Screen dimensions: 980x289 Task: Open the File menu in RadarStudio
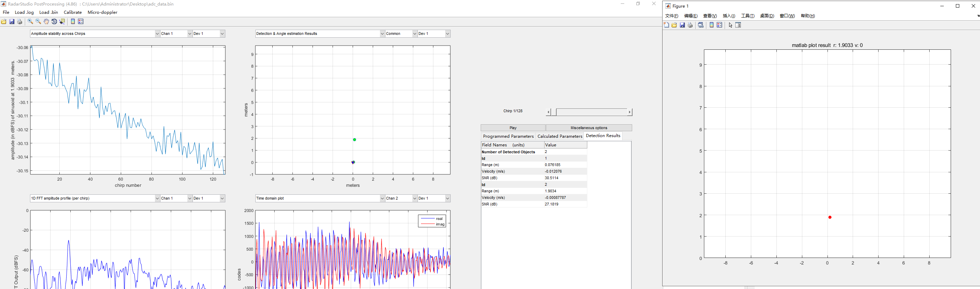[6, 12]
